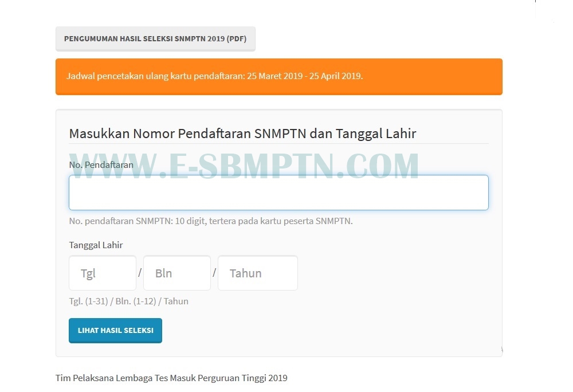Open Pengumuman Hasil Seleksi SNMPTN 2019 PDF
The height and width of the screenshot is (392, 573).
[155, 39]
